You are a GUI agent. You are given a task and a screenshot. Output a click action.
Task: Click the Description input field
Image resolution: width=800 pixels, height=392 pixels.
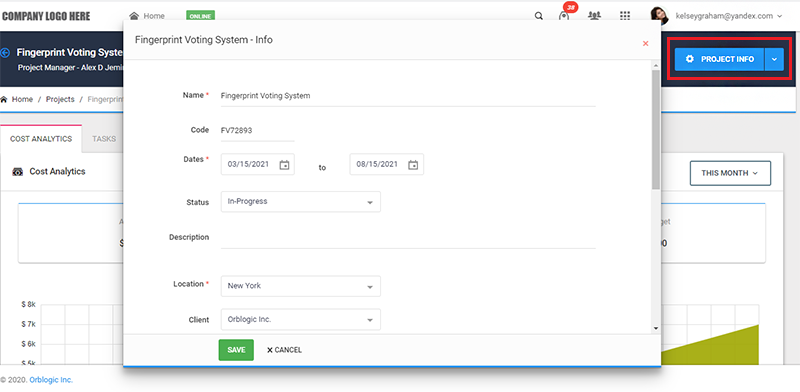click(408, 238)
